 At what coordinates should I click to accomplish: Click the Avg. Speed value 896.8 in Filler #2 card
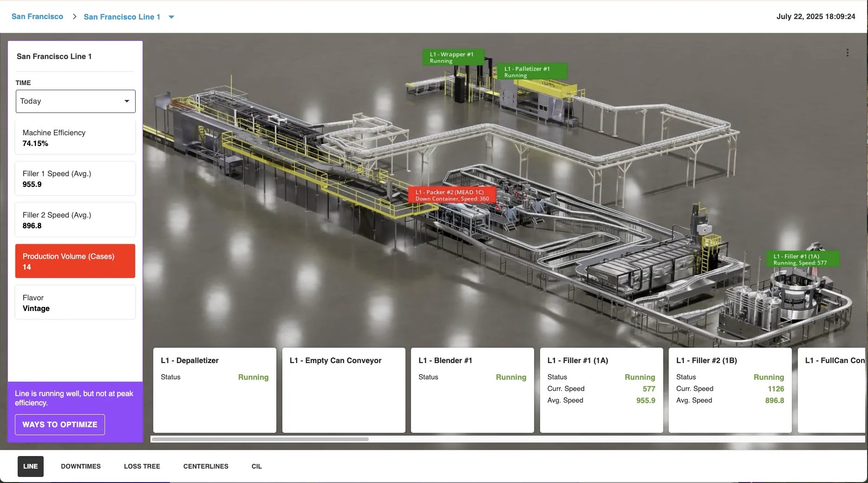[775, 400]
